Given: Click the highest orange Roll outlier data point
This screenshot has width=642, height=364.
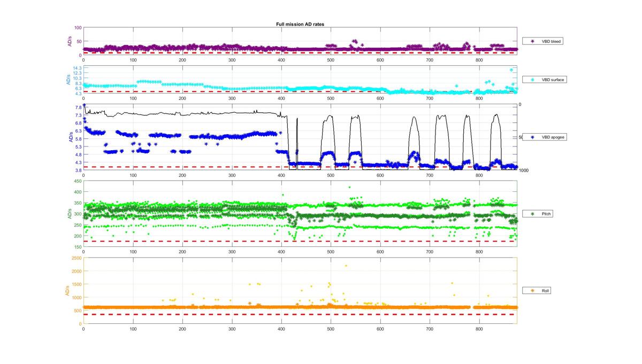Looking at the screenshot, I should click(x=346, y=266).
